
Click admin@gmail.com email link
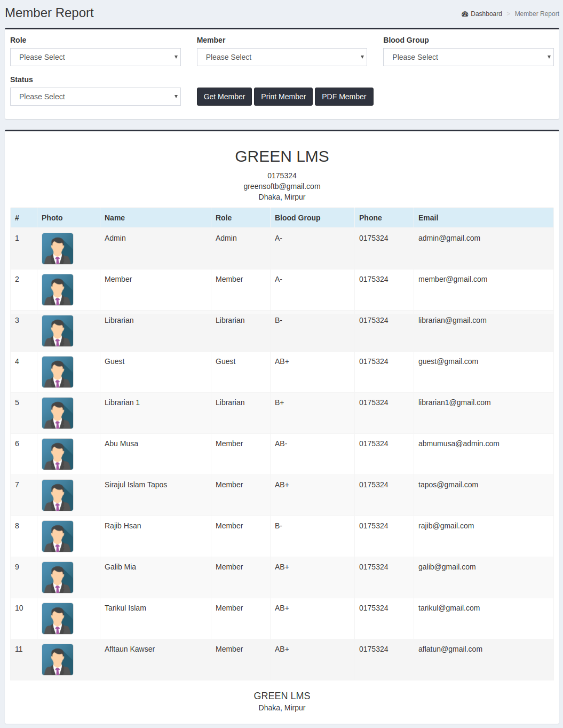tap(449, 238)
